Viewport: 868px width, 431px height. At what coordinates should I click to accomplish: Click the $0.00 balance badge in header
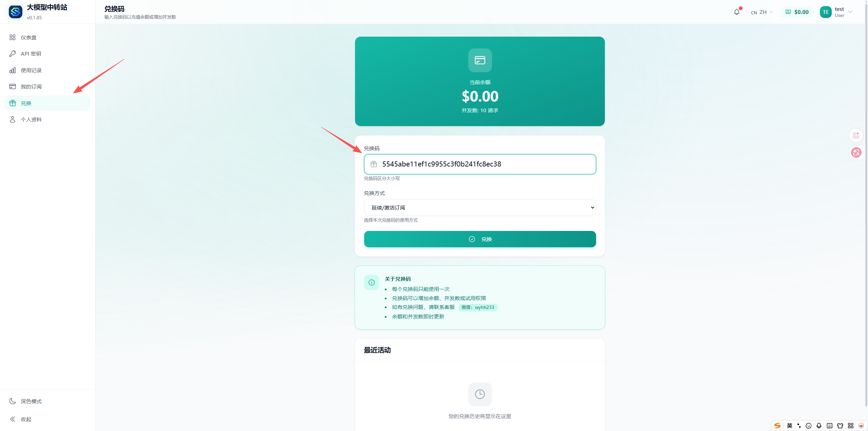(797, 12)
